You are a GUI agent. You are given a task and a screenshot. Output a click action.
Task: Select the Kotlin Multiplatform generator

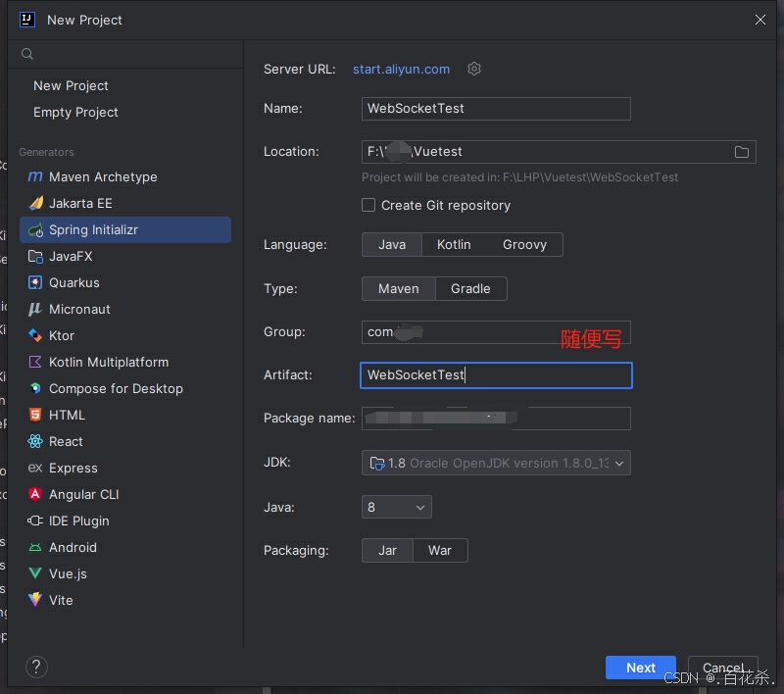(x=125, y=362)
